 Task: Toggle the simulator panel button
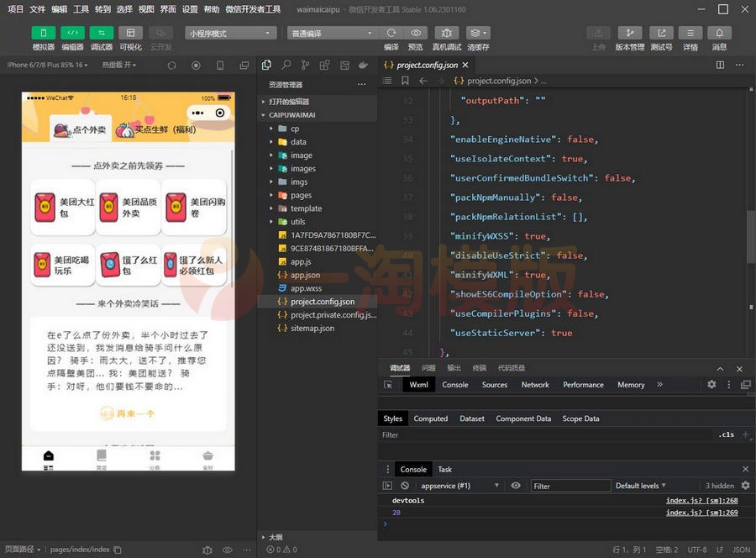44,33
